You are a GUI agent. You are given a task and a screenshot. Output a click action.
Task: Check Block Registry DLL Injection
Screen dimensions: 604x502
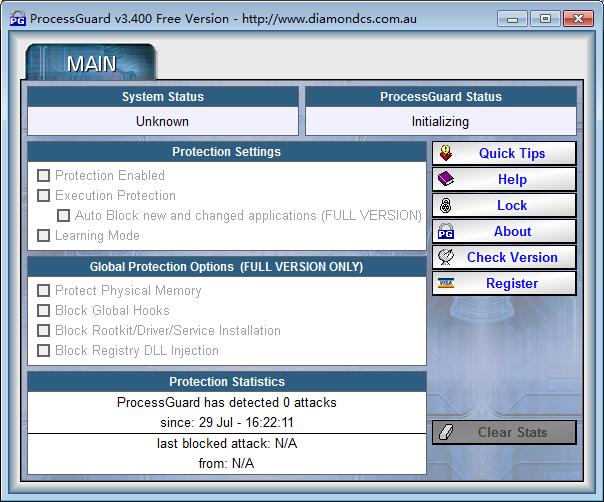click(x=44, y=351)
